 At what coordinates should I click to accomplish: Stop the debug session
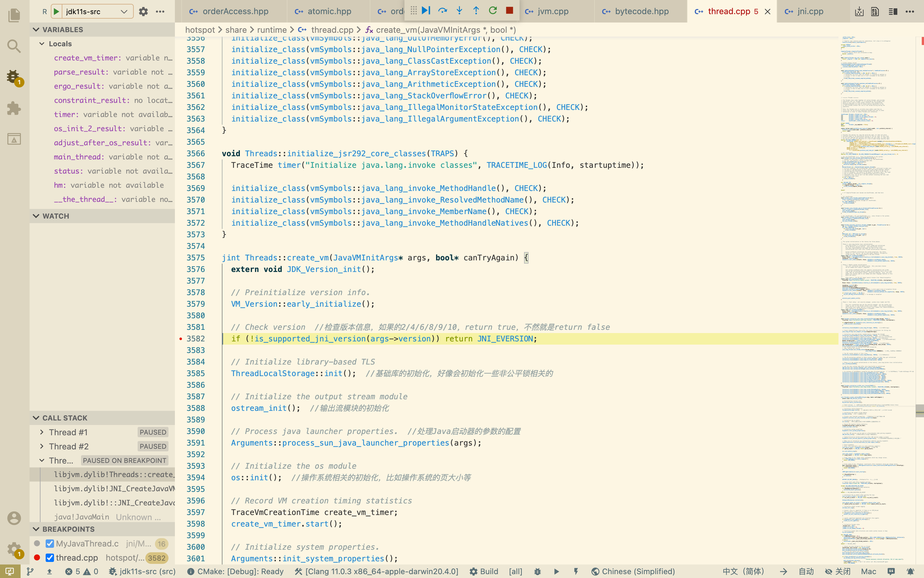pyautogui.click(x=509, y=10)
